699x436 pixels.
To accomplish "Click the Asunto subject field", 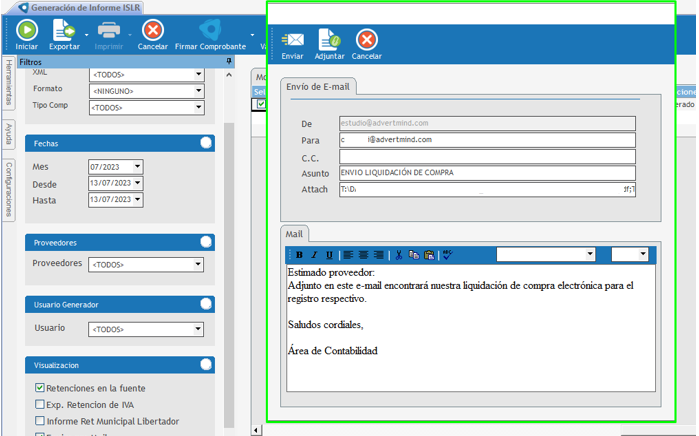I will (487, 173).
